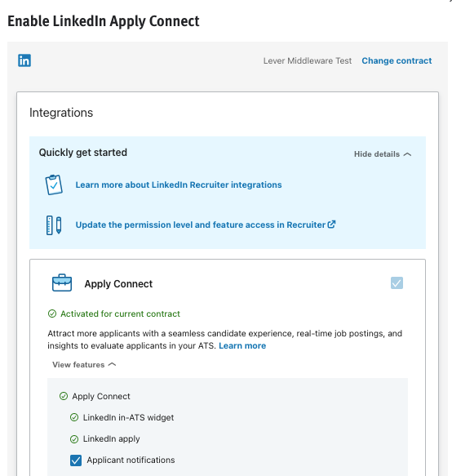Click Learn more link in Apply Connect description
Viewport: 452px width, 476px height.
pyautogui.click(x=242, y=345)
